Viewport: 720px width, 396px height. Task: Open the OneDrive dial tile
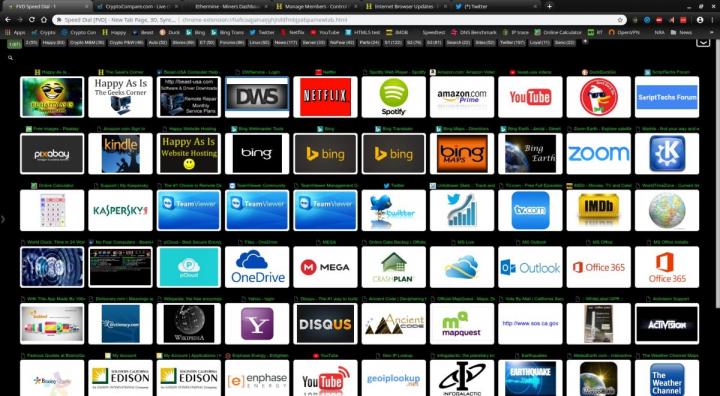coord(257,267)
